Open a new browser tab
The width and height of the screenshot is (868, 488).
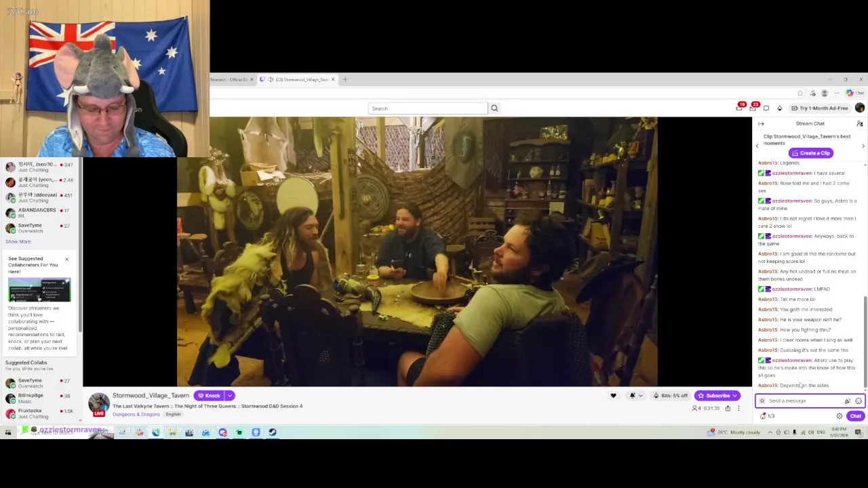coord(345,79)
